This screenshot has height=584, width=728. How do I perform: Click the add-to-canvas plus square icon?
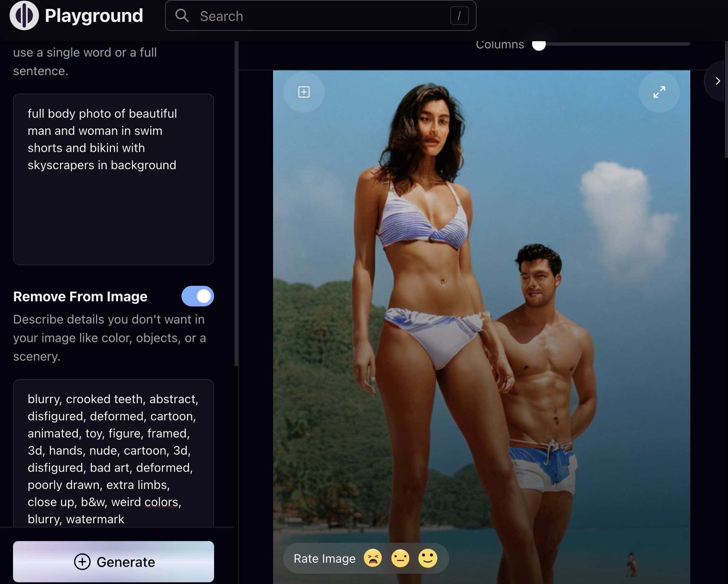(304, 92)
